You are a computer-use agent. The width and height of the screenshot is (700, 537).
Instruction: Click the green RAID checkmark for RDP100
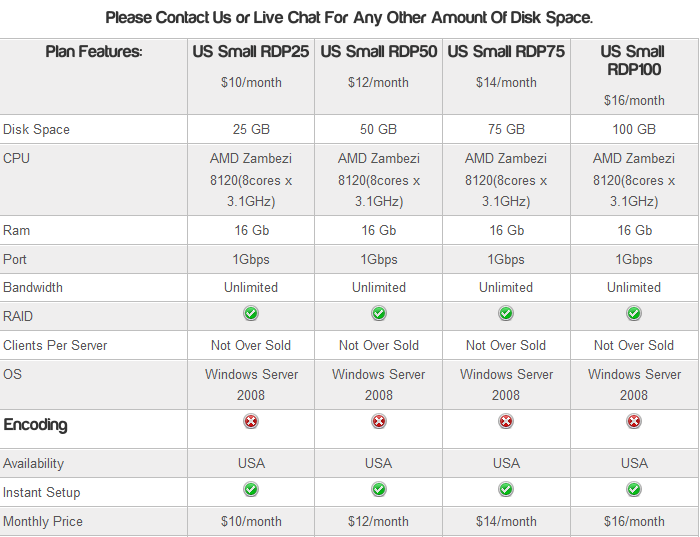(634, 314)
